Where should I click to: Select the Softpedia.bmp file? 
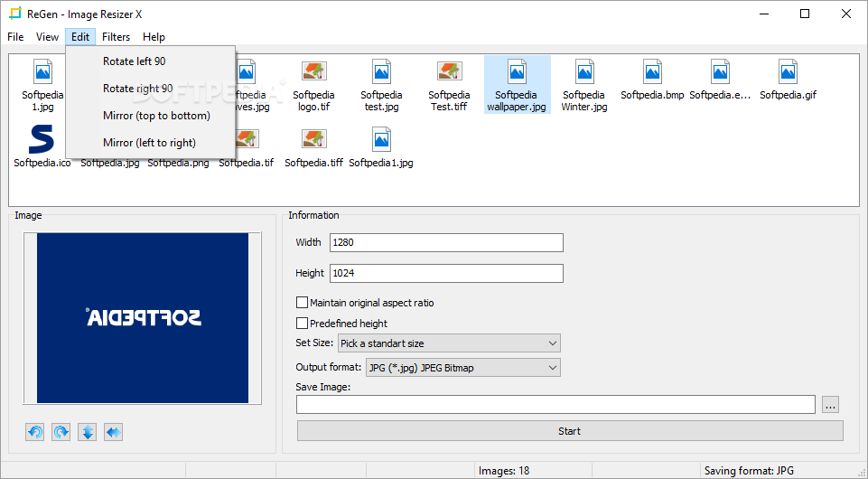(x=652, y=80)
